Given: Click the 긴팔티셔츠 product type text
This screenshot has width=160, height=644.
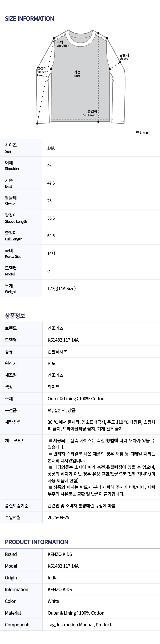Looking at the screenshot, I should point(57,352).
